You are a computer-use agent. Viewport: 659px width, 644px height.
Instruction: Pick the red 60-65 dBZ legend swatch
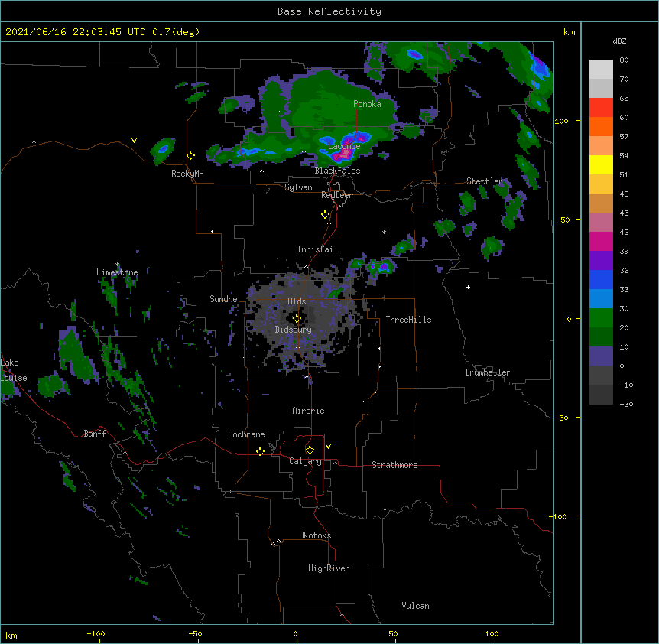pos(601,107)
